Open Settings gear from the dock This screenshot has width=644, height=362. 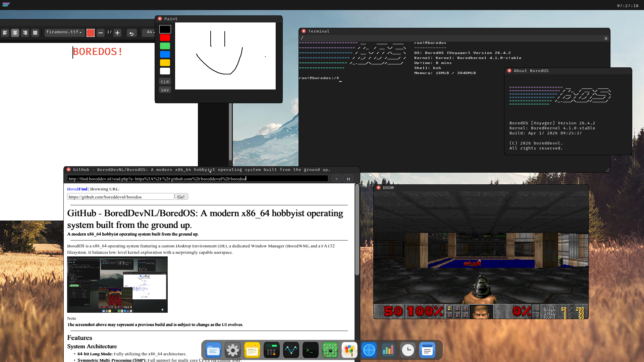point(233,350)
